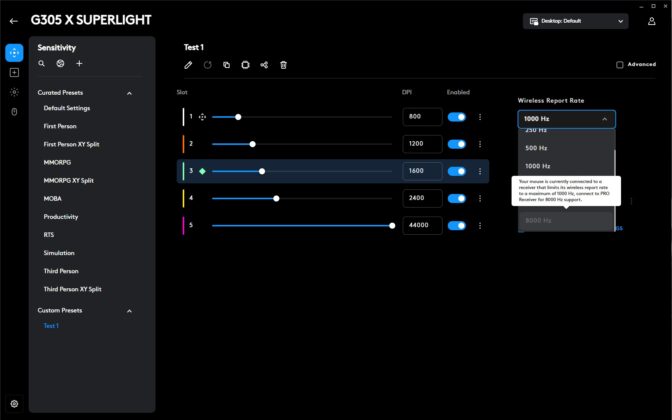Screen dimensions: 672x420
Task: Click the slot 1 DPI field showing 800
Action: (x=423, y=117)
